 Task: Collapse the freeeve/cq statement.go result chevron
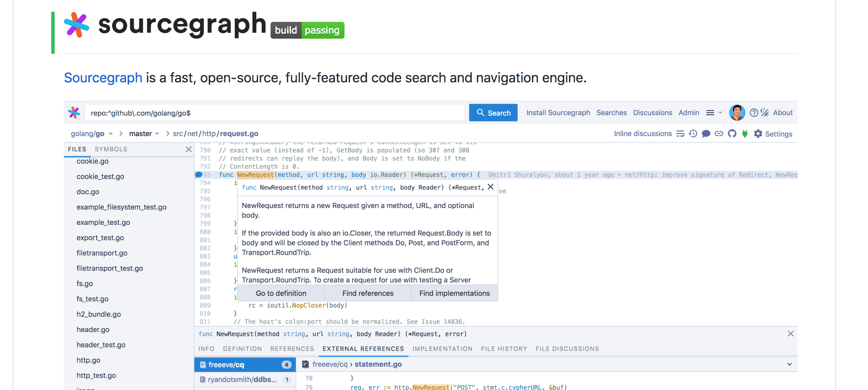[x=789, y=364]
